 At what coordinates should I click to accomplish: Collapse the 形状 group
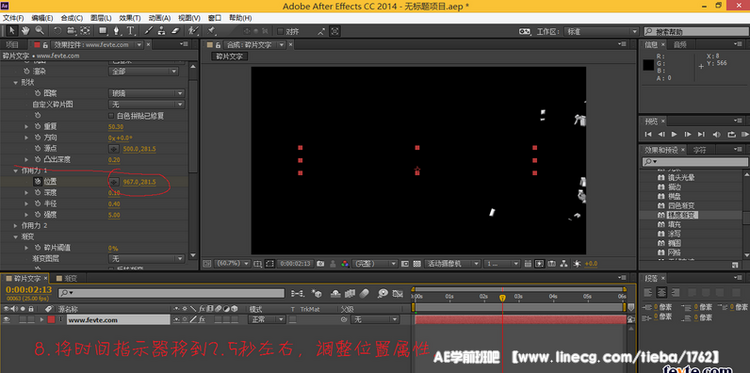pos(15,82)
